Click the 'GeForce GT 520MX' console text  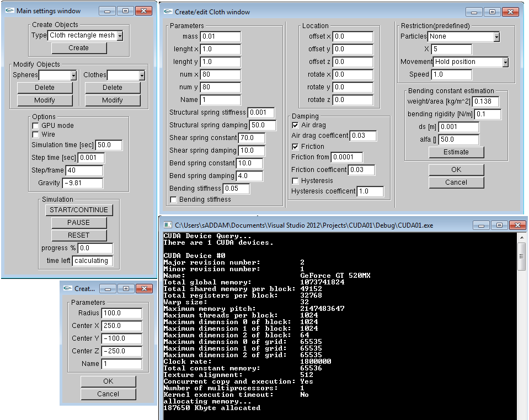pos(335,276)
